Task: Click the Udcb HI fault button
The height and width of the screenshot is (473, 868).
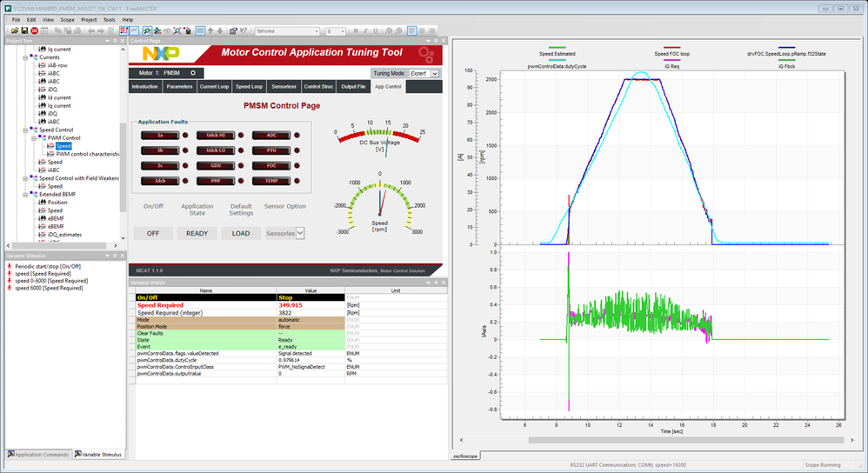Action: point(216,135)
